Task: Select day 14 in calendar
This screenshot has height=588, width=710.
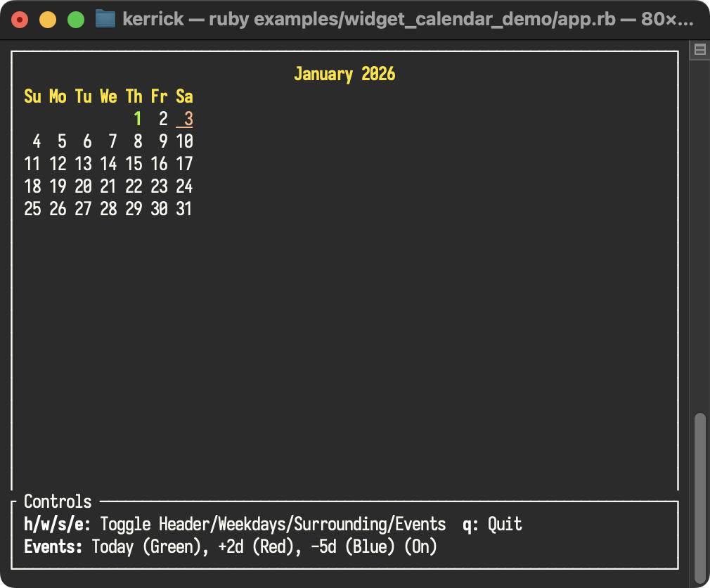Action: coord(109,164)
